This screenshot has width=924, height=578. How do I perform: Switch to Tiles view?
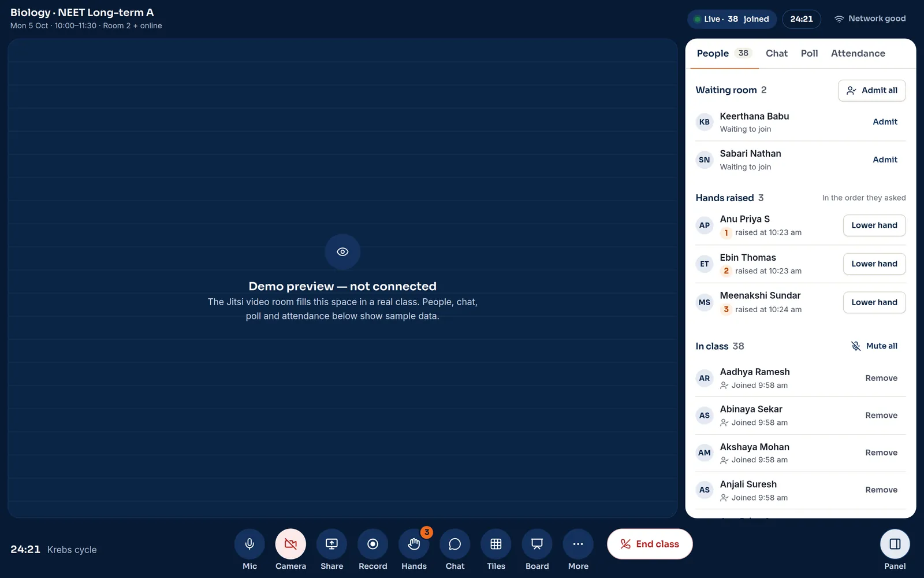(x=496, y=544)
